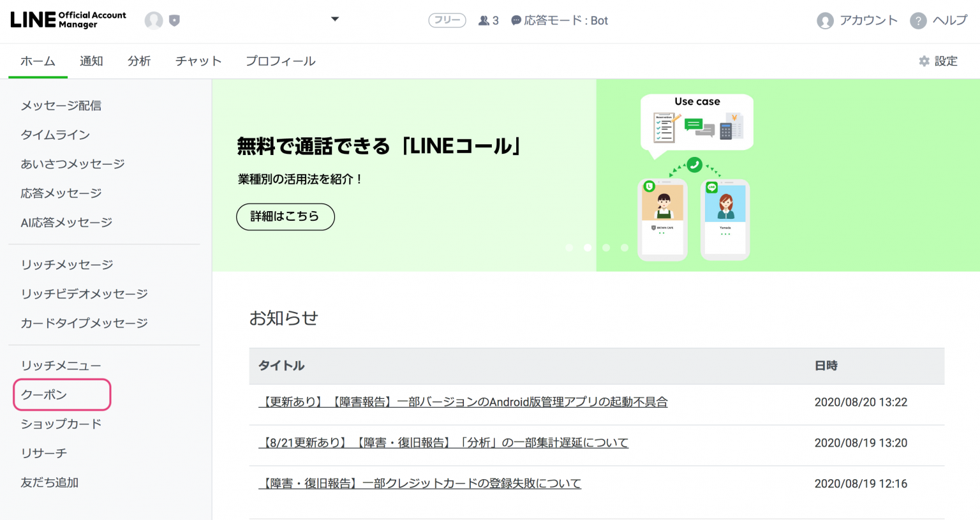Open カードタイプメッセージ in the sidebar
The image size is (980, 520).
(84, 323)
